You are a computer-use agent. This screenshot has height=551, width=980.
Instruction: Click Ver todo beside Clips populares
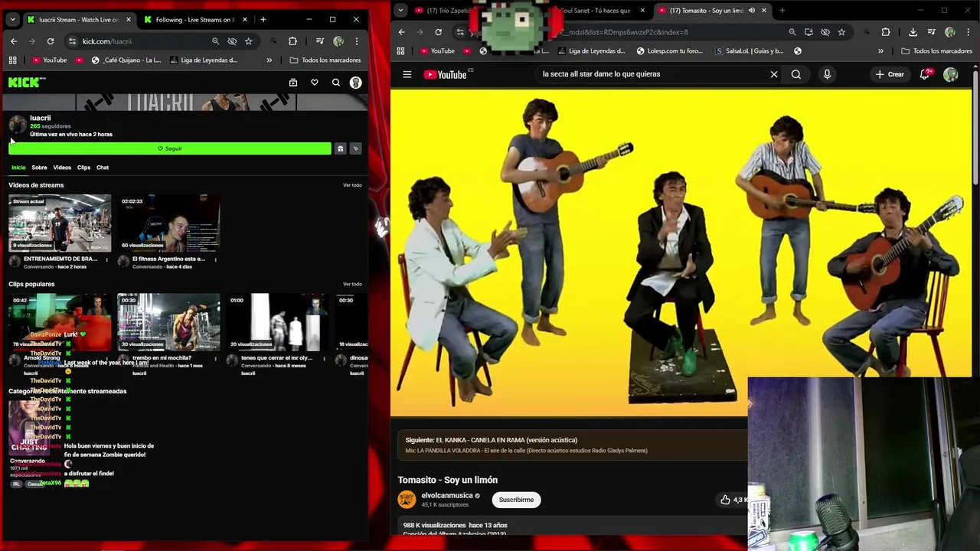352,284
